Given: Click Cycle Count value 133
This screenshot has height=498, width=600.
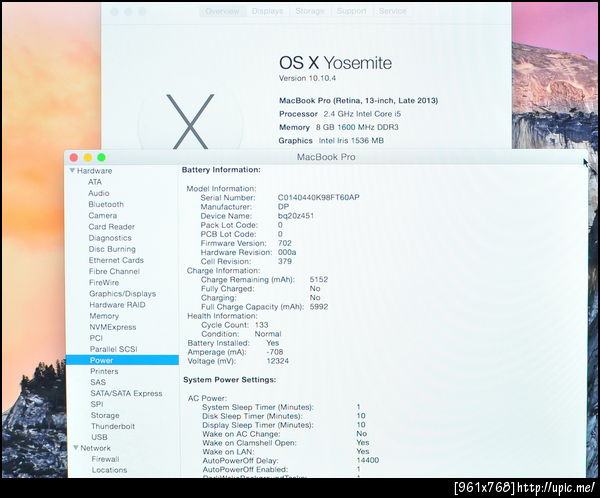Looking at the screenshot, I should click(261, 325).
